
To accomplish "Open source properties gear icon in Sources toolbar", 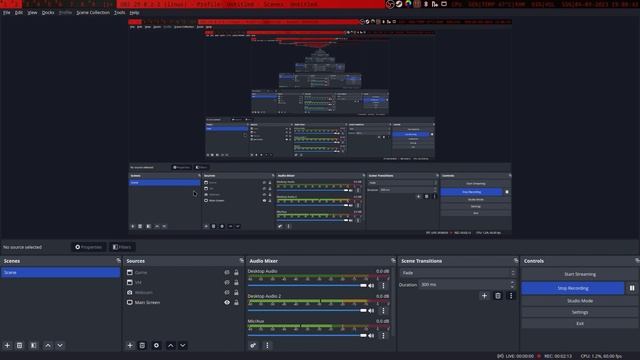I will (x=156, y=345).
